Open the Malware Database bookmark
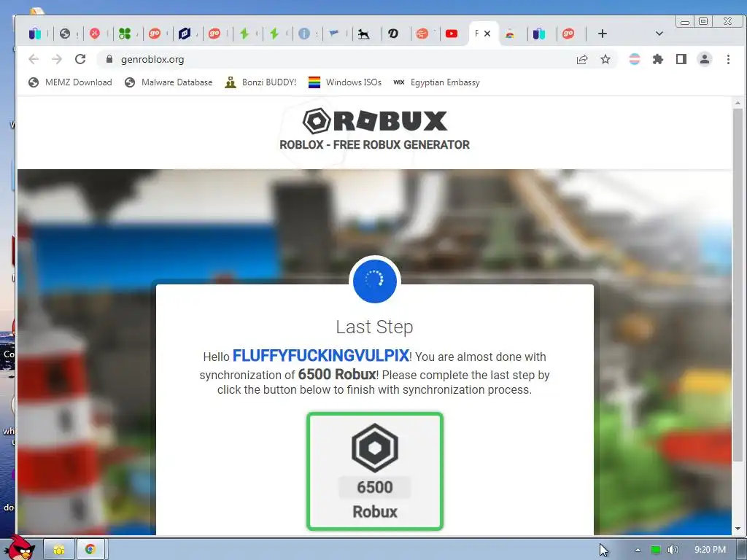 tap(169, 82)
